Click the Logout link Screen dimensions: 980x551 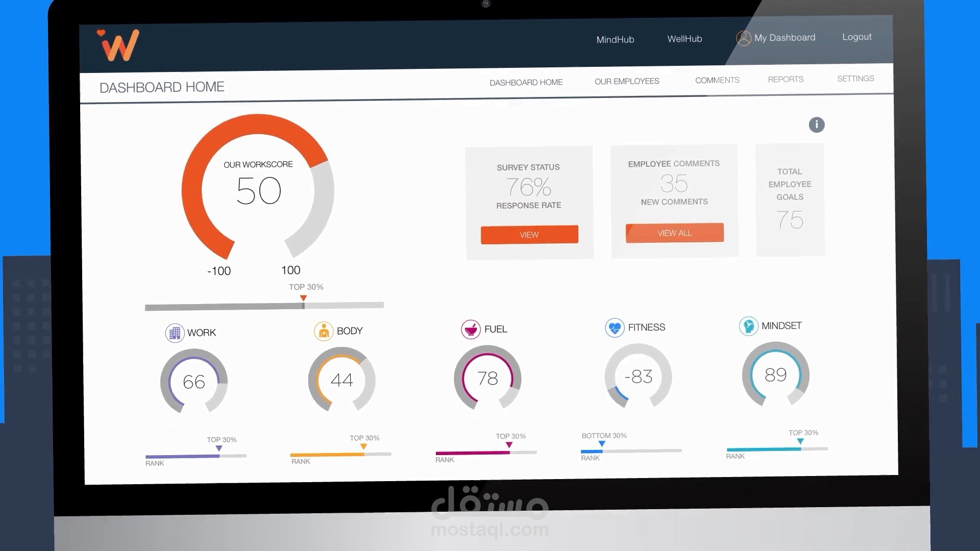[x=856, y=37]
